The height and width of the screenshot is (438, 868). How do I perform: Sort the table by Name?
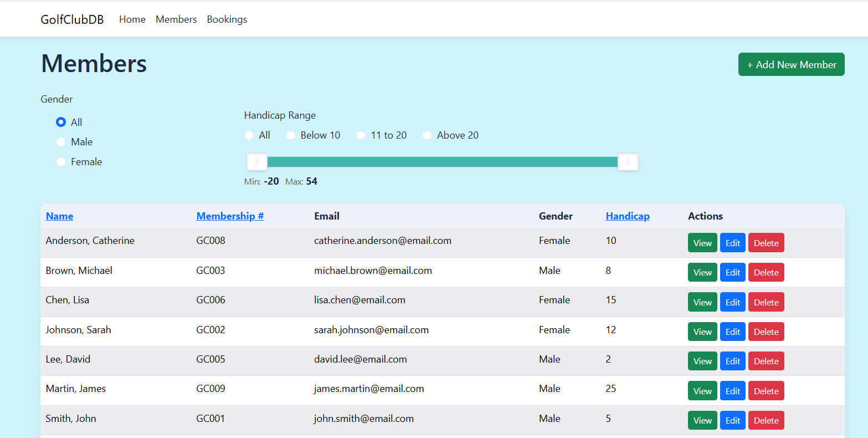click(59, 216)
